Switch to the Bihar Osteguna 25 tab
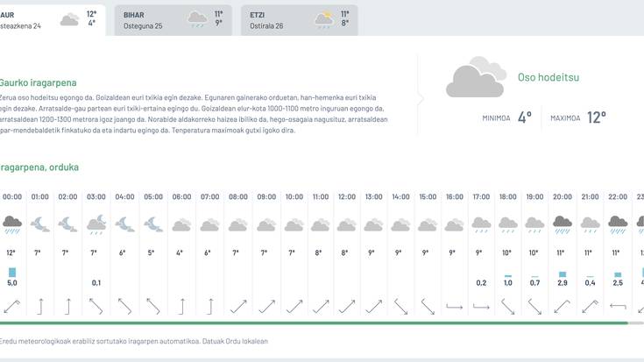Viewport: 644px width, 362px height. pyautogui.click(x=173, y=20)
